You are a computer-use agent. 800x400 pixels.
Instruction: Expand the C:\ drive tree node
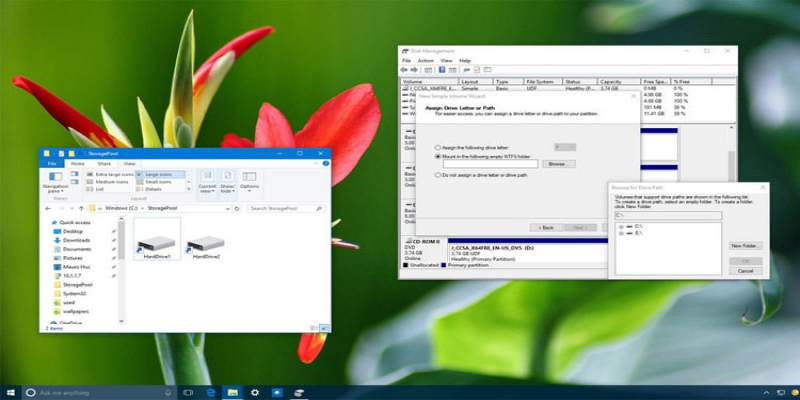pos(621,227)
